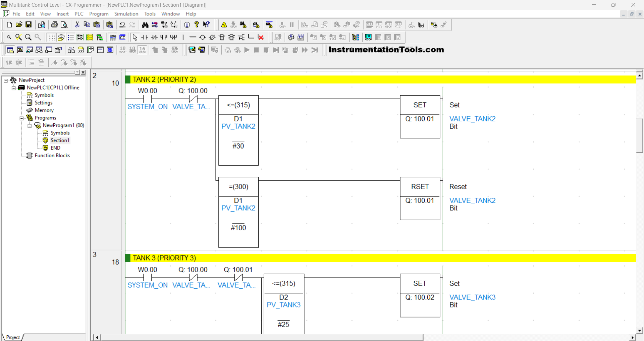
Task: Toggle the Output Window button
Action: (x=20, y=50)
